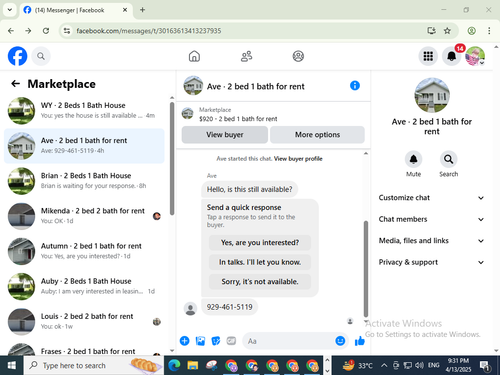500x375 pixels.
Task: Open the Facebook search magnifier icon
Action: [41, 56]
